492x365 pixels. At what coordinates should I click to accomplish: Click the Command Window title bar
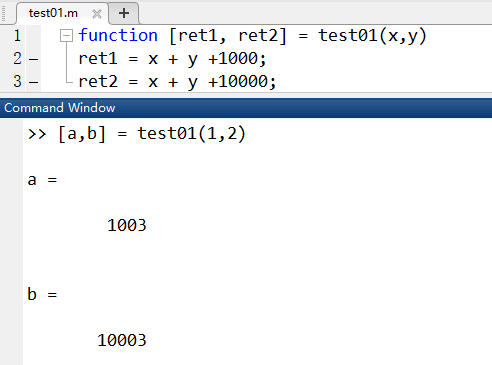(246, 108)
